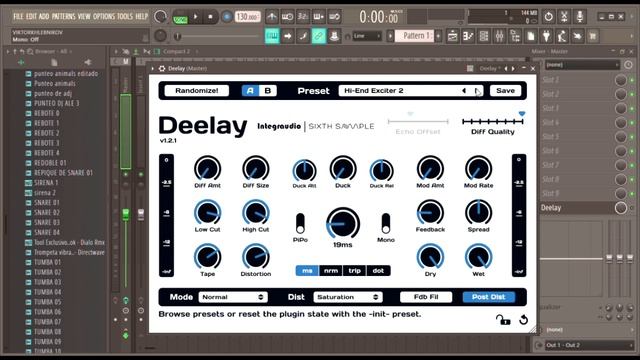Open the Line snap dropdown
Screen dimensions: 640x360
click(x=367, y=36)
